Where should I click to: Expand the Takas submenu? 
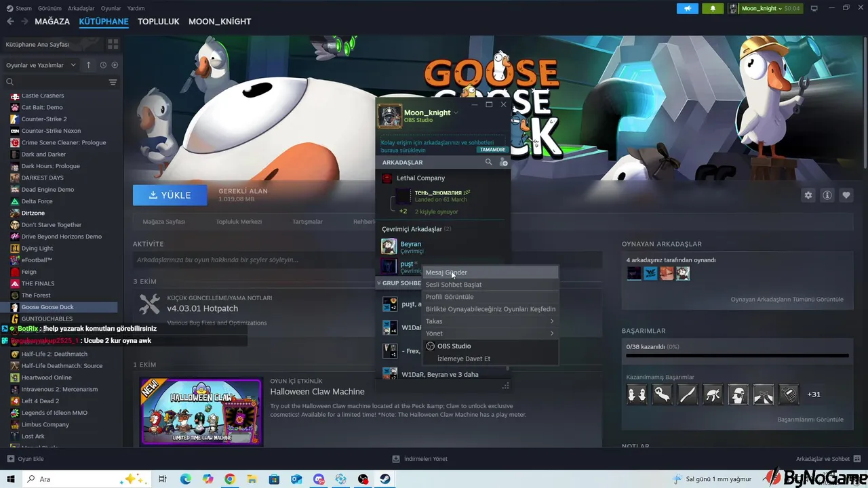tap(490, 321)
